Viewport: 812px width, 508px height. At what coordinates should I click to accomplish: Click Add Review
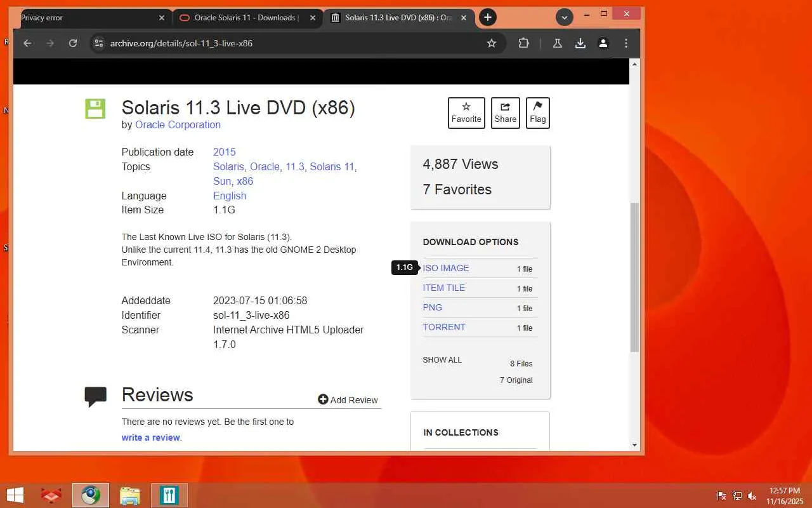(348, 400)
